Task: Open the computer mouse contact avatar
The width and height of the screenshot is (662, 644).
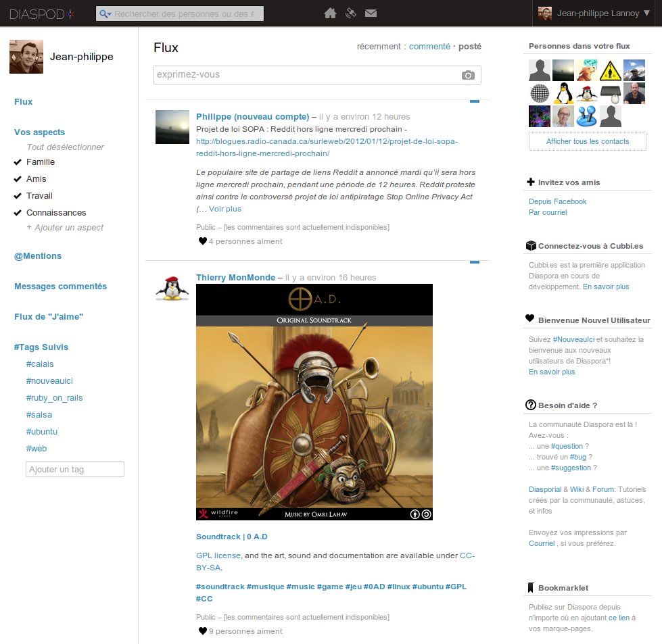Action: [x=611, y=93]
